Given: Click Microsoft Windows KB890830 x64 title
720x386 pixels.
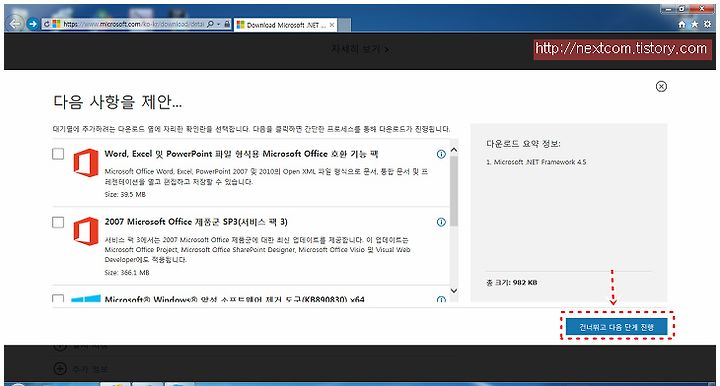Looking at the screenshot, I should tap(235, 299).
